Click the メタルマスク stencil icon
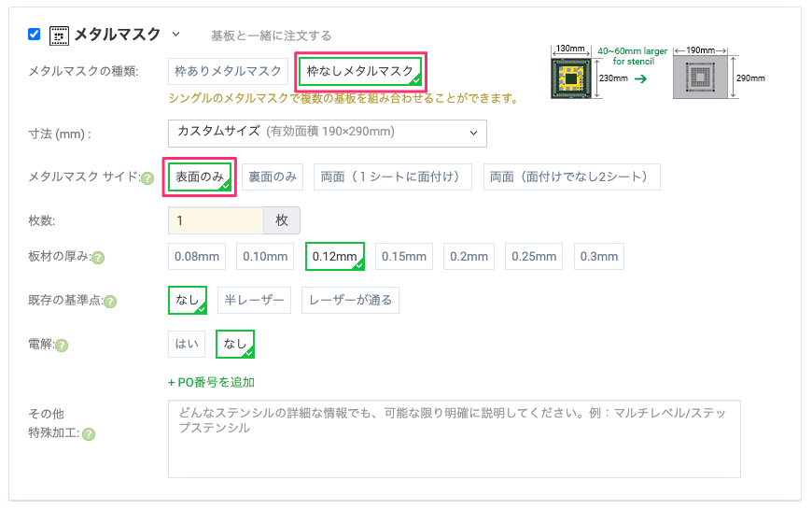This screenshot has height=509, width=812. tap(60, 35)
